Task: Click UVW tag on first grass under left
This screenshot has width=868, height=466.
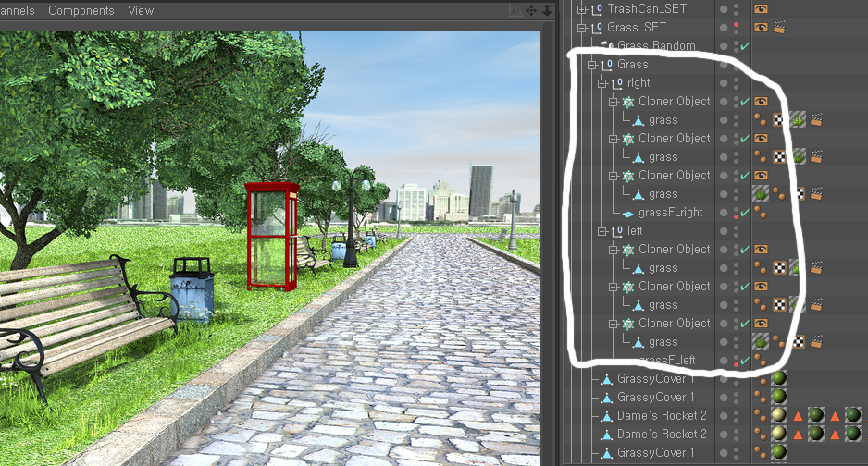Action: tap(779, 268)
